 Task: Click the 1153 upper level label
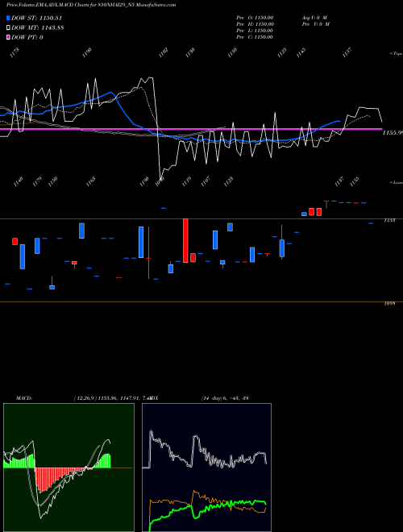(x=389, y=221)
